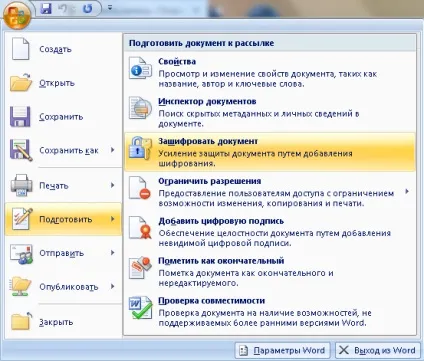Image resolution: width=424 pixels, height=361 pixels.
Task: Click the Save floppy icon in quick access toolbar
Action: click(x=46, y=8)
